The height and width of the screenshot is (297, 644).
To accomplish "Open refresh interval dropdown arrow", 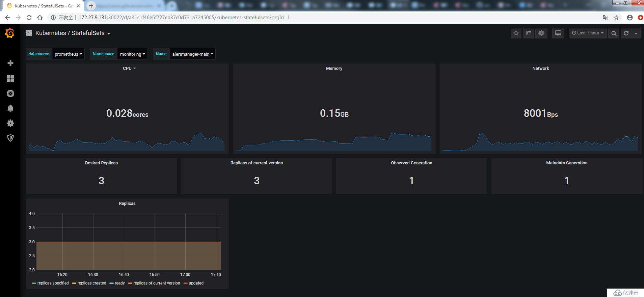I will pyautogui.click(x=636, y=33).
